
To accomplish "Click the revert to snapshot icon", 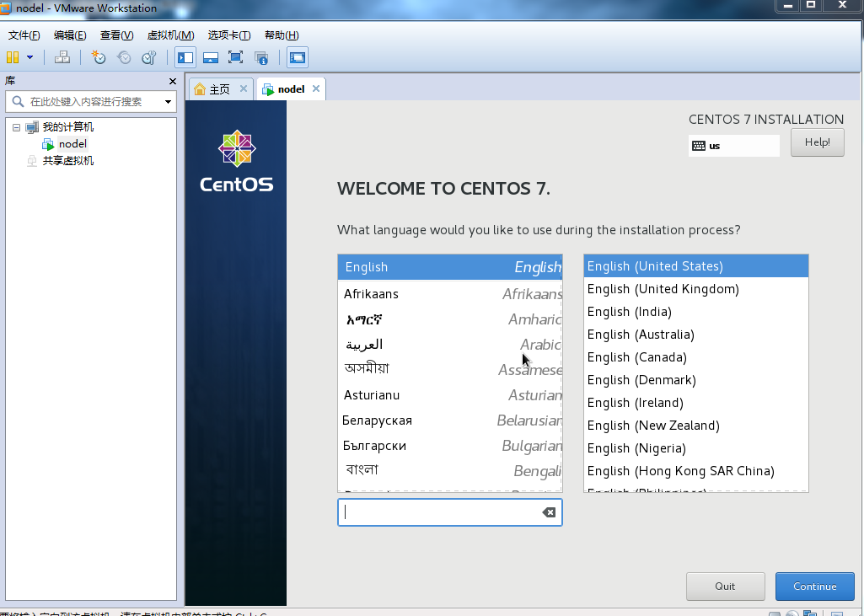I will pos(124,57).
